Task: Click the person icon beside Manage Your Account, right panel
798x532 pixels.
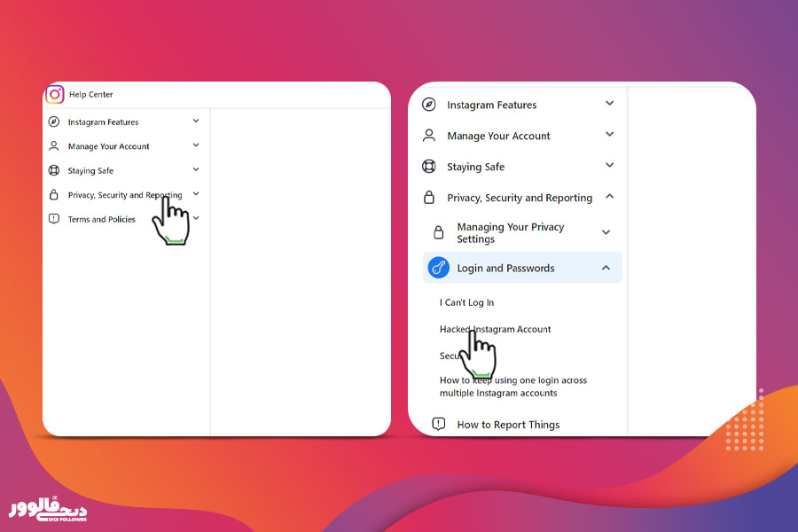Action: [429, 136]
